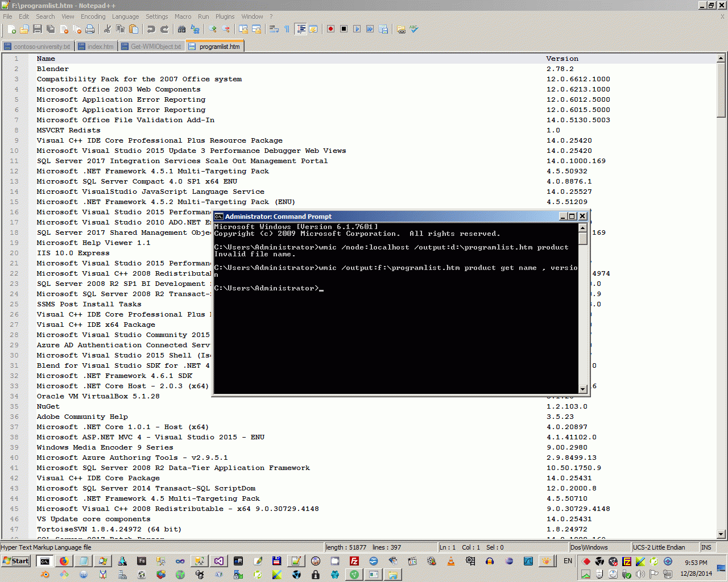This screenshot has width=728, height=582.
Task: Click the Save All toolbar icon
Action: point(51,29)
